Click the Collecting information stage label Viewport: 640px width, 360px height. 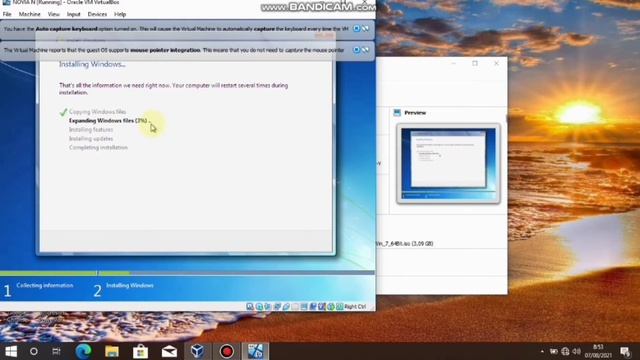coord(45,286)
